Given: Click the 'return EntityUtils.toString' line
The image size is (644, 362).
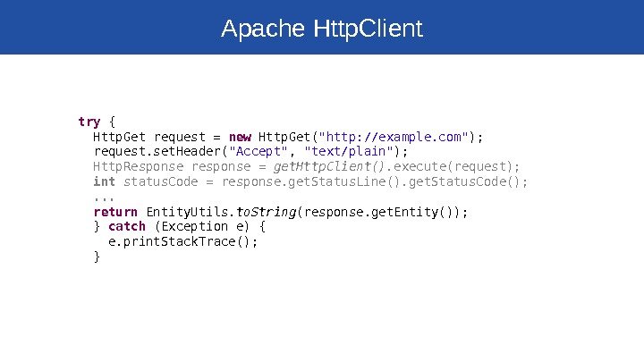Looking at the screenshot, I should (281, 212).
